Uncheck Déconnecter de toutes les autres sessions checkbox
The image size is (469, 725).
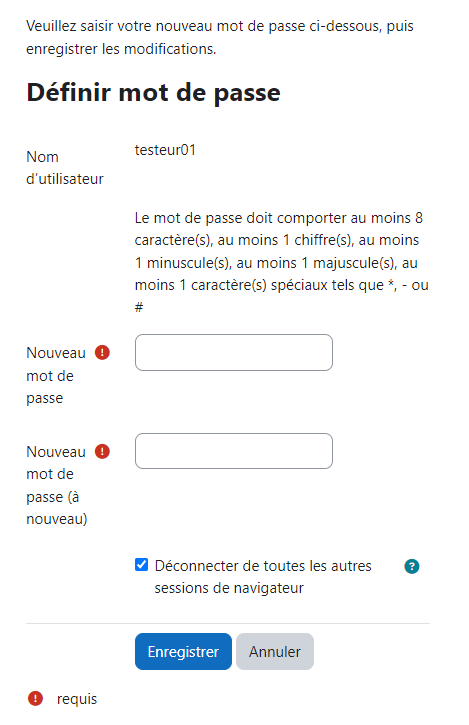point(142,565)
